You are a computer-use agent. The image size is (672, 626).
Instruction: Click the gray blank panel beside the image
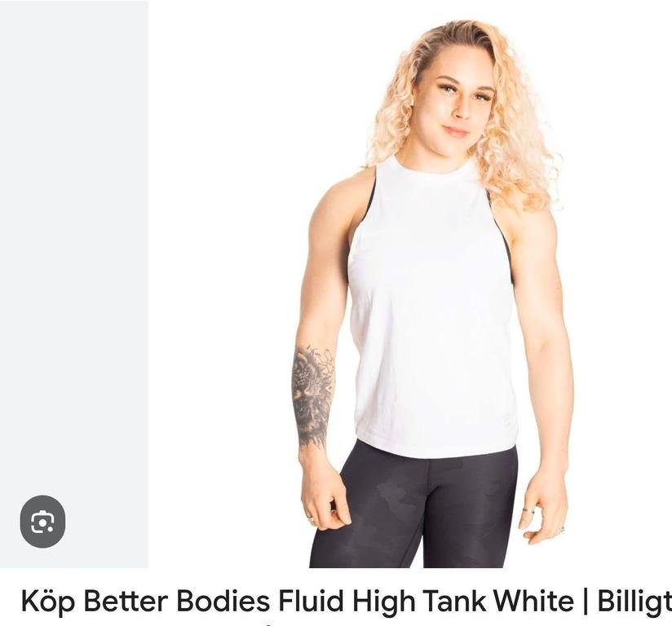point(74,240)
